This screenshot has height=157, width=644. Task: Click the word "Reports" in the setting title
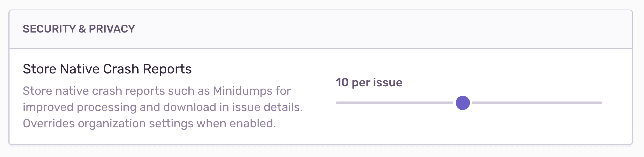167,69
